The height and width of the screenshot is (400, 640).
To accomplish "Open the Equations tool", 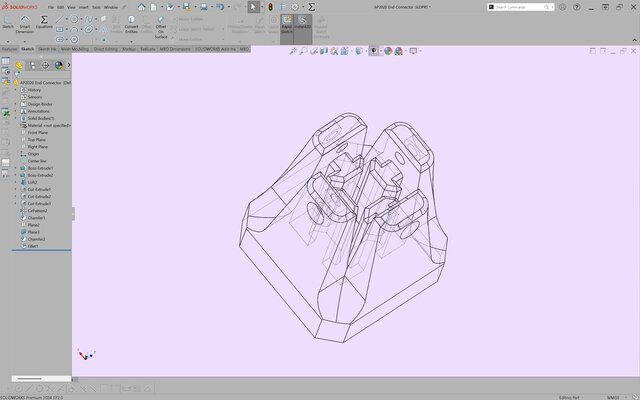I will 44,22.
